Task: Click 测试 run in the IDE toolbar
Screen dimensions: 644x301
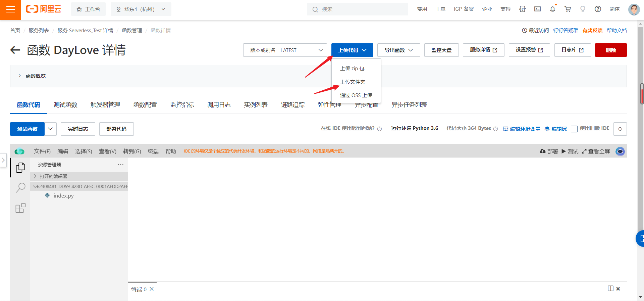Action: pos(570,152)
